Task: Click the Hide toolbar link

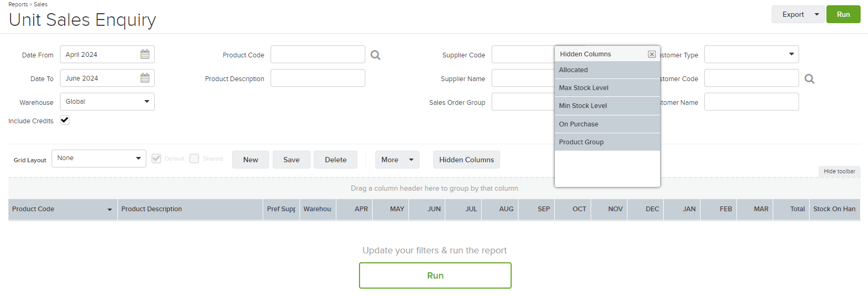Action: click(840, 171)
